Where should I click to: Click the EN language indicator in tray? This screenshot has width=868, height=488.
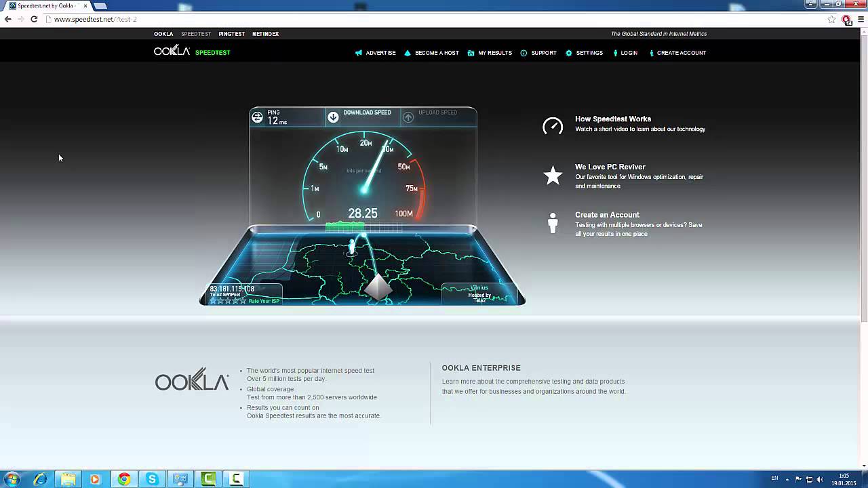tap(774, 479)
